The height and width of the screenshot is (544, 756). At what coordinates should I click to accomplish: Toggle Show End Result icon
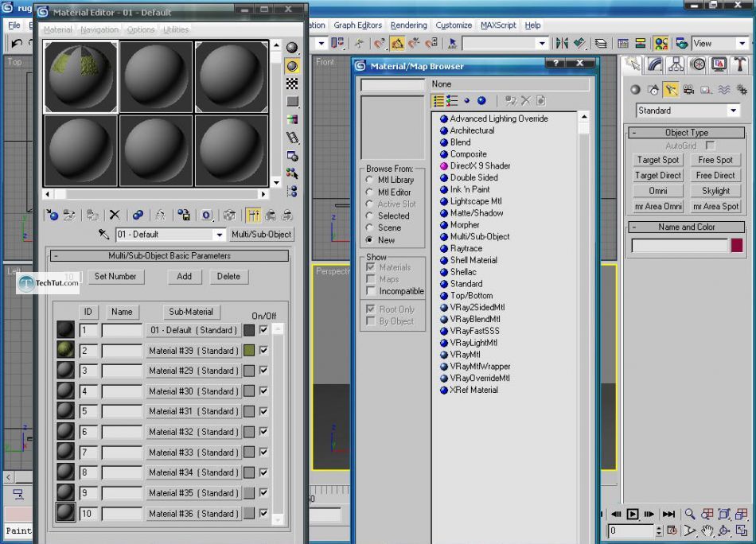(x=253, y=215)
